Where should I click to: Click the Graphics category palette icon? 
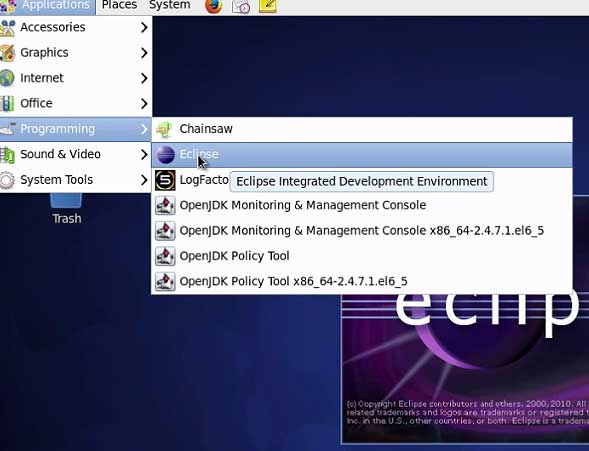[8, 53]
